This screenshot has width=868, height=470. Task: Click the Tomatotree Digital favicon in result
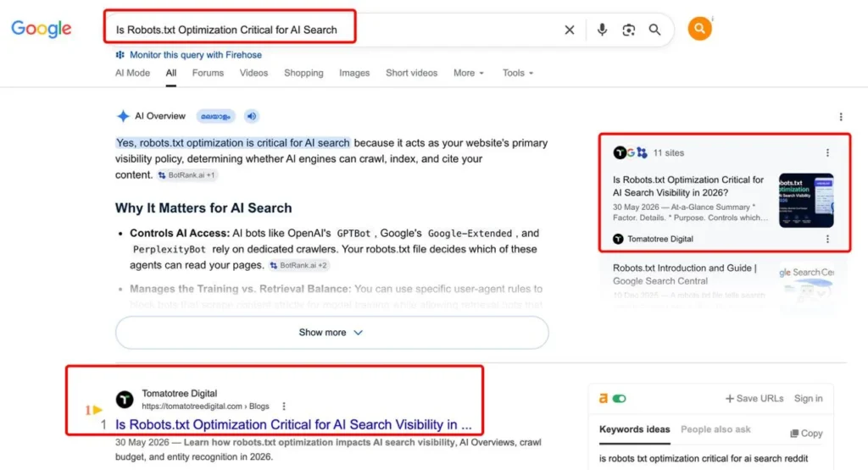(x=125, y=399)
